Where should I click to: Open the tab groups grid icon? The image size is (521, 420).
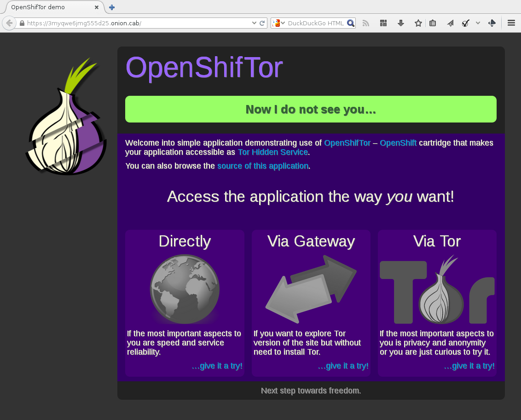(383, 23)
